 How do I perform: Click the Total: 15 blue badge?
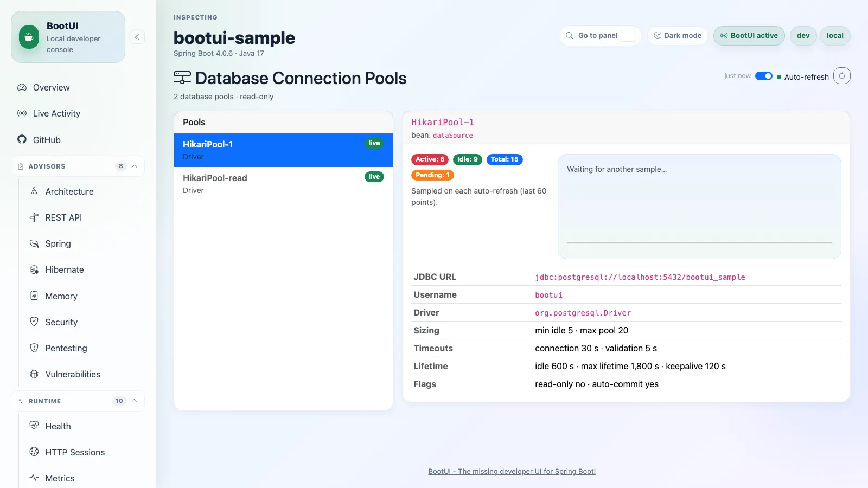[505, 159]
